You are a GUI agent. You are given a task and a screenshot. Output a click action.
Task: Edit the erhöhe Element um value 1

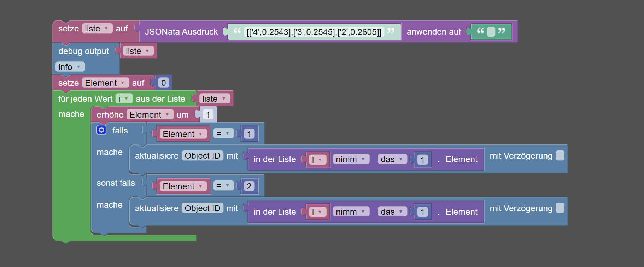coord(208,114)
